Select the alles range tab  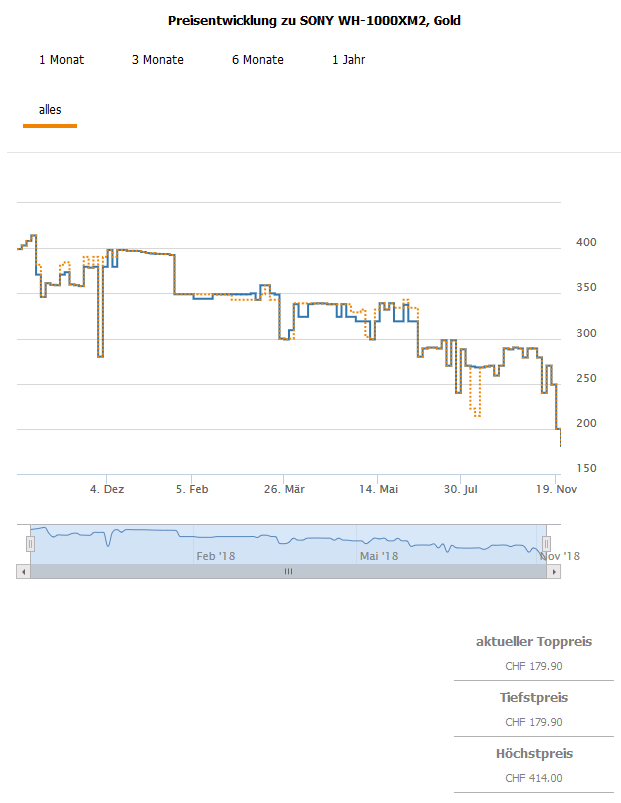[x=50, y=110]
